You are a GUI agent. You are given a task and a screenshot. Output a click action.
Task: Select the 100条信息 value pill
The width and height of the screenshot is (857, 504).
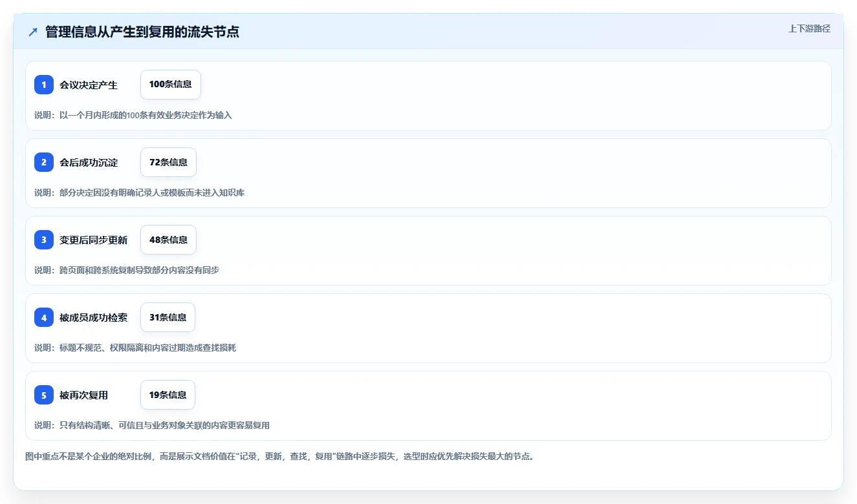tap(171, 85)
